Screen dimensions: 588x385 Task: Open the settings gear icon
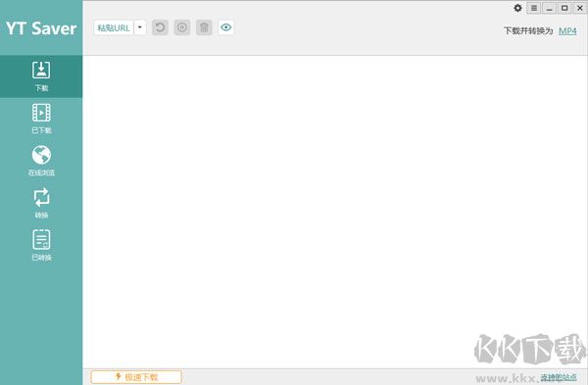(517, 8)
